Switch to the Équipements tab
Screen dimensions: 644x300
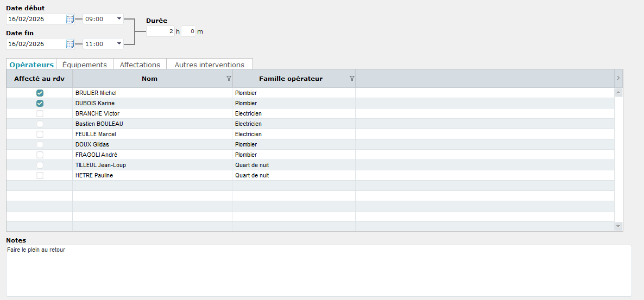coord(84,65)
